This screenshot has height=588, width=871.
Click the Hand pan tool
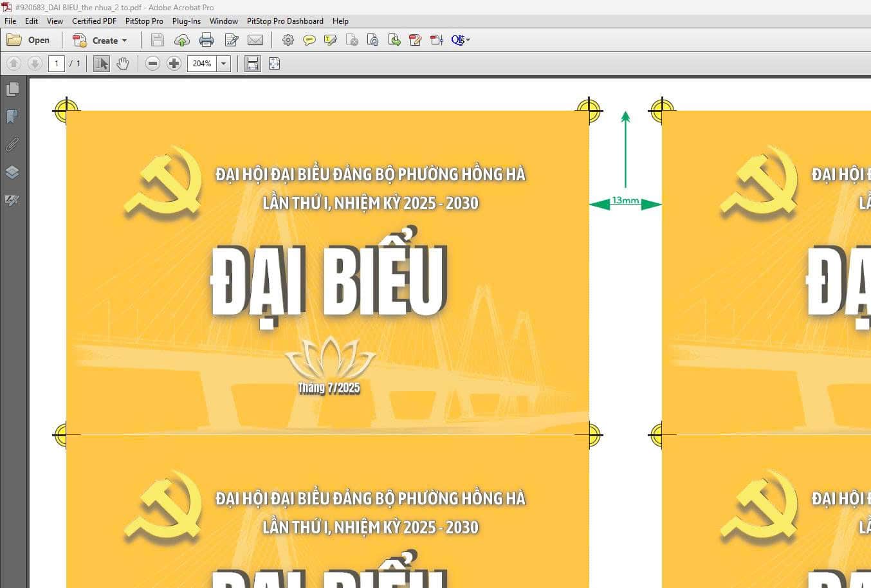(123, 64)
